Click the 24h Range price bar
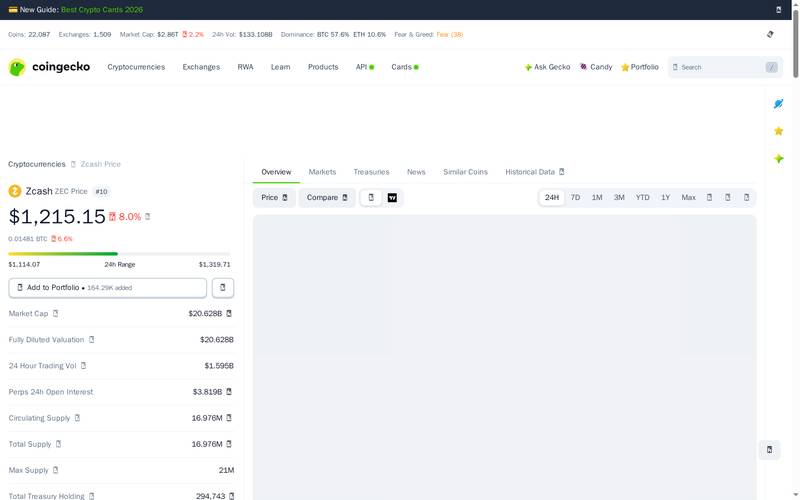The image size is (800, 500). coord(119,254)
